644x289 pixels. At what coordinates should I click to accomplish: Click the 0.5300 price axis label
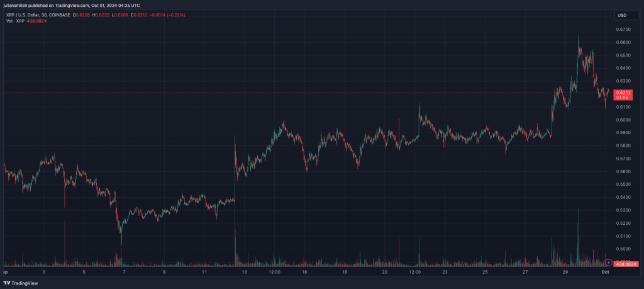point(623,210)
